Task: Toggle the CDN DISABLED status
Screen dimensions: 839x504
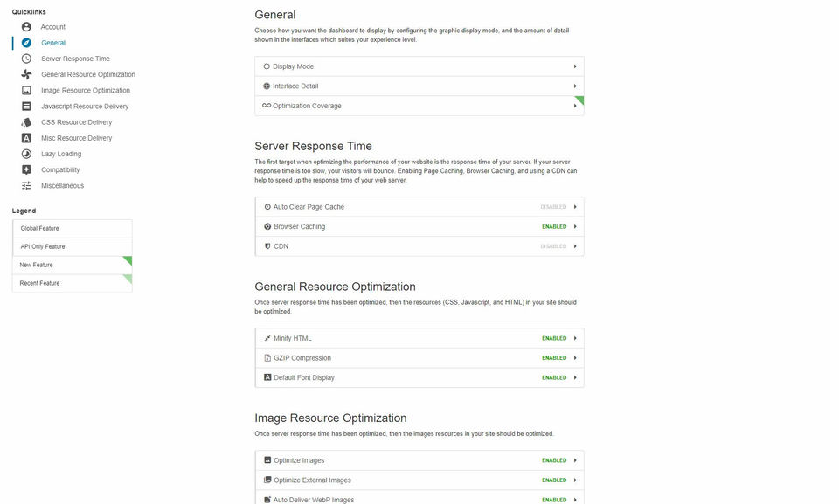Action: tap(553, 246)
